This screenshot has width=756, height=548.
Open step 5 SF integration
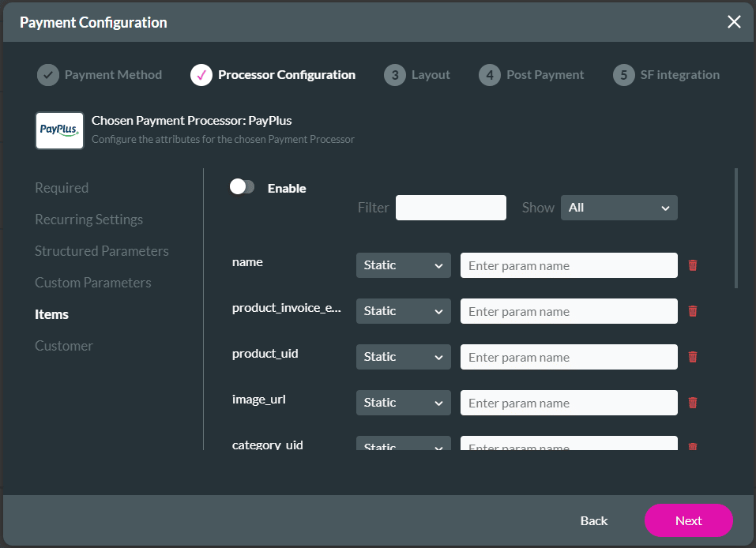[x=623, y=75]
